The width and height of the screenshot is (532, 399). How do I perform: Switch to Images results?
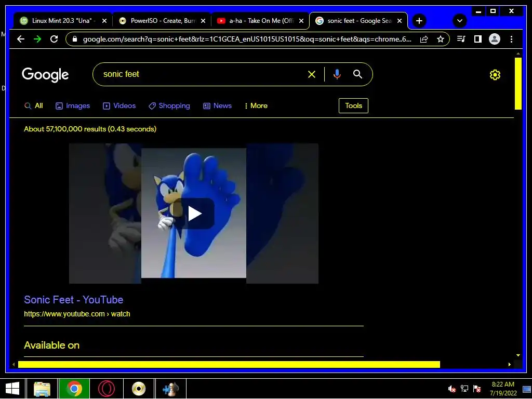[x=73, y=106]
